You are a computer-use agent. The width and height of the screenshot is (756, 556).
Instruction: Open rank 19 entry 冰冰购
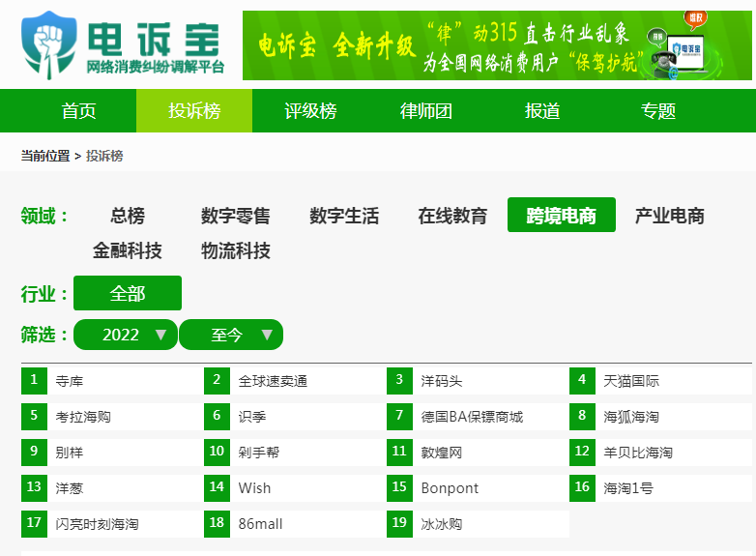[x=442, y=524]
